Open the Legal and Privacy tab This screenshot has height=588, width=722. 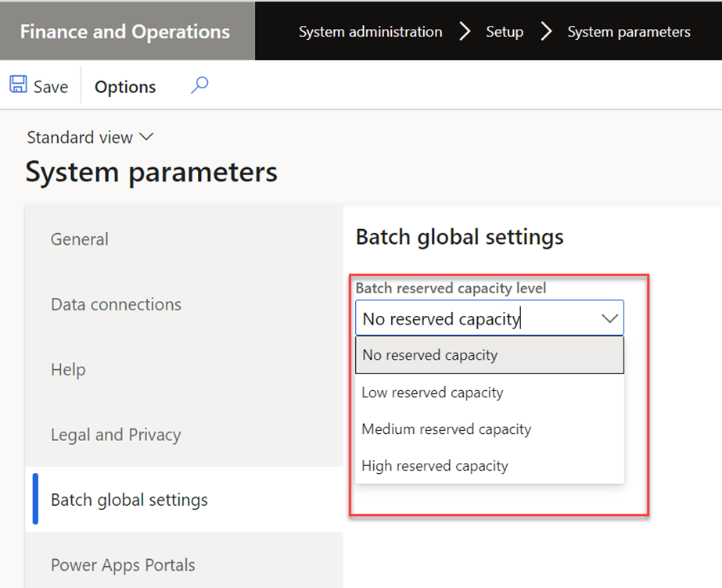click(116, 435)
